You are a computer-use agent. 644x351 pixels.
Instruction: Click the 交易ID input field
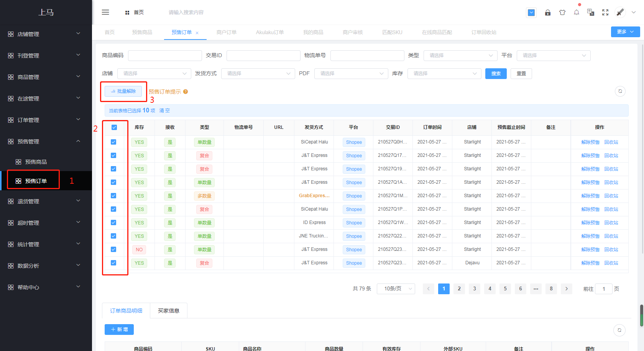pyautogui.click(x=263, y=56)
